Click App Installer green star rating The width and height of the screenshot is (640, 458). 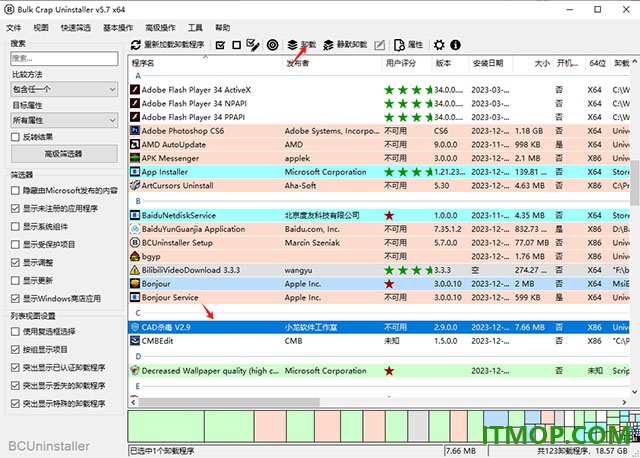pos(408,172)
